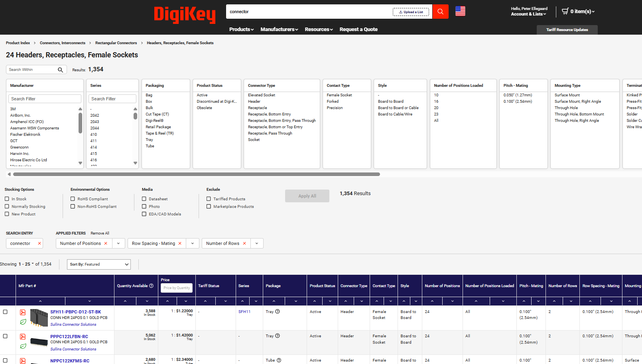This screenshot has width=642, height=364.
Task: Click the red search magnifier button
Action: click(440, 12)
